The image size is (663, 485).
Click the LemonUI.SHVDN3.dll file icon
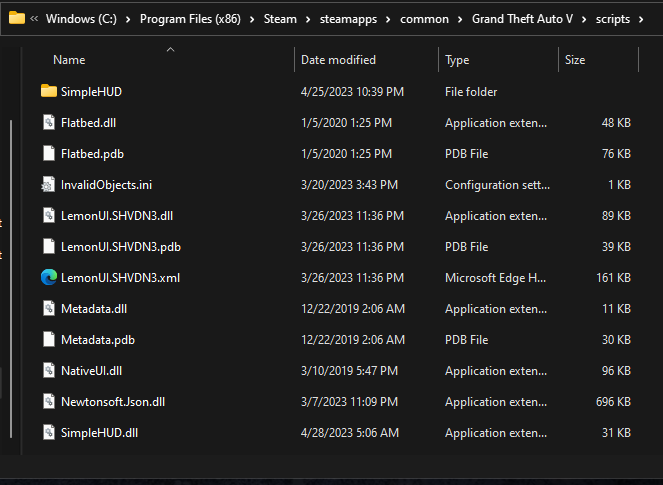[49, 215]
